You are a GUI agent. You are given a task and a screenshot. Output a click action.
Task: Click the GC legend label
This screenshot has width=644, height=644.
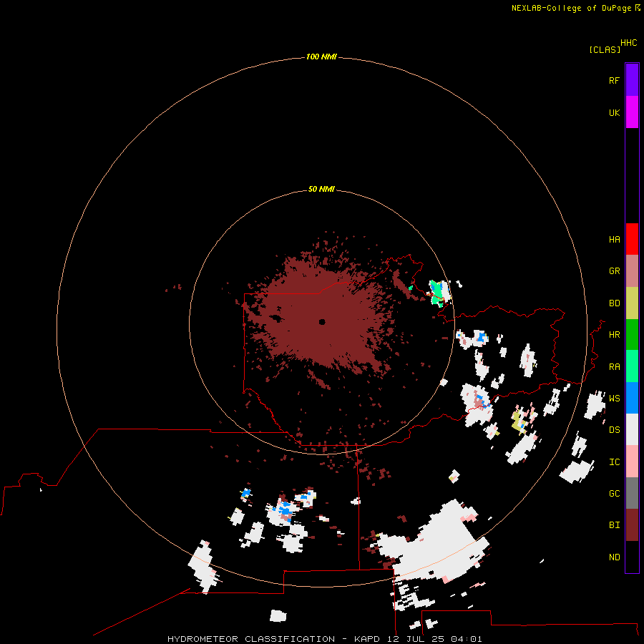614,494
